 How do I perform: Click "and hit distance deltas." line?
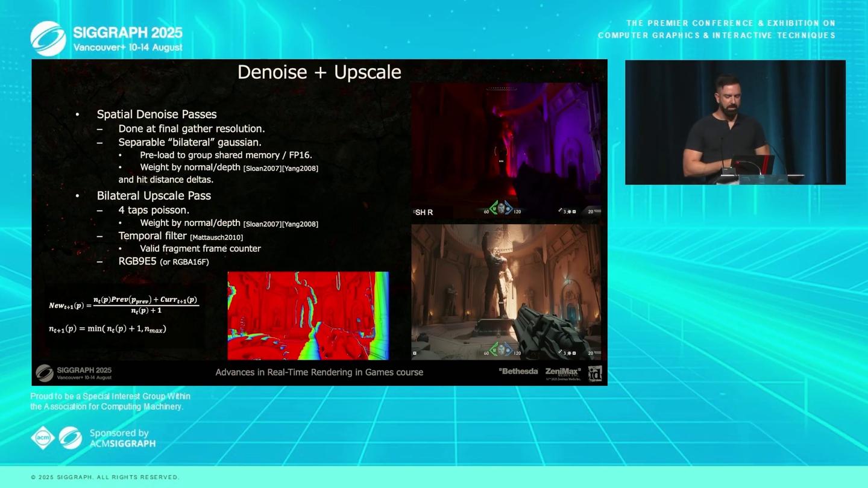(x=166, y=180)
